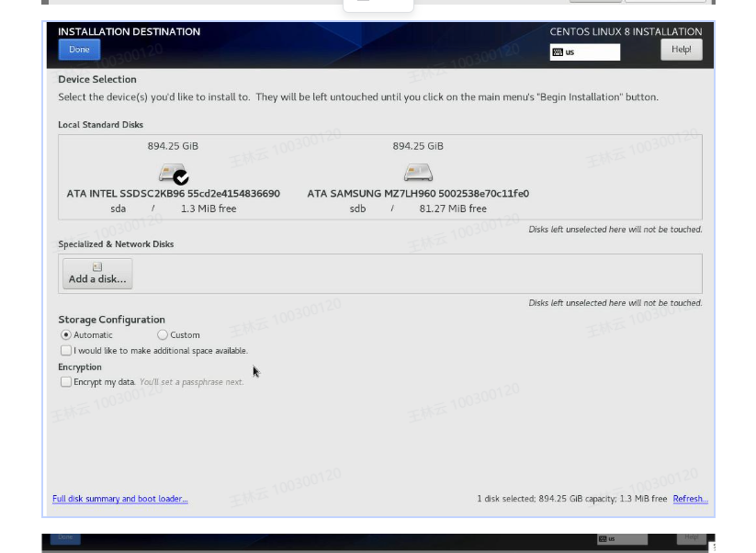Click the Refresh... link
This screenshot has width=756, height=553.
click(x=691, y=499)
